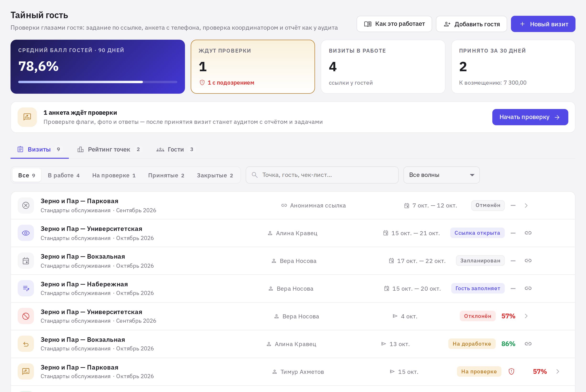
Task: Select the Все filter
Action: pyautogui.click(x=27, y=175)
